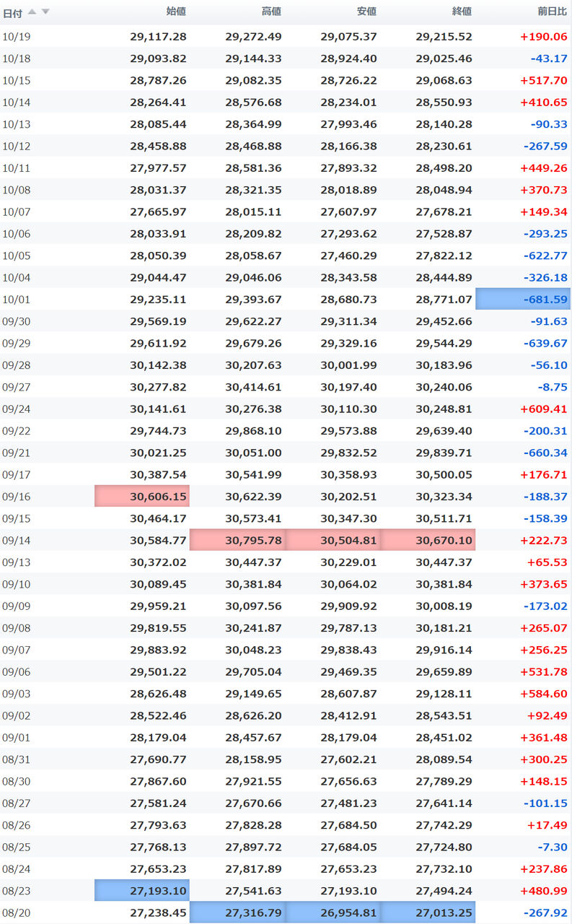Select the 08/23 change +480.99

coord(543,891)
